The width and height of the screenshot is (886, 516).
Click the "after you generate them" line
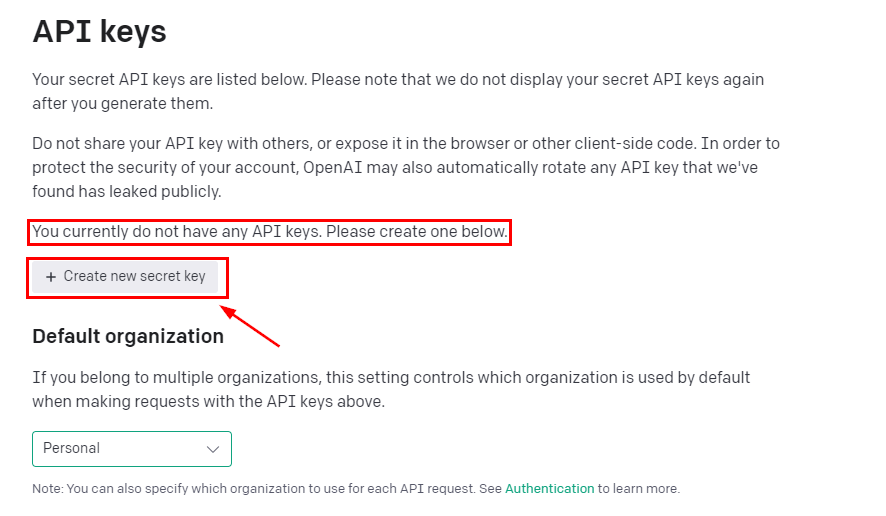[122, 103]
